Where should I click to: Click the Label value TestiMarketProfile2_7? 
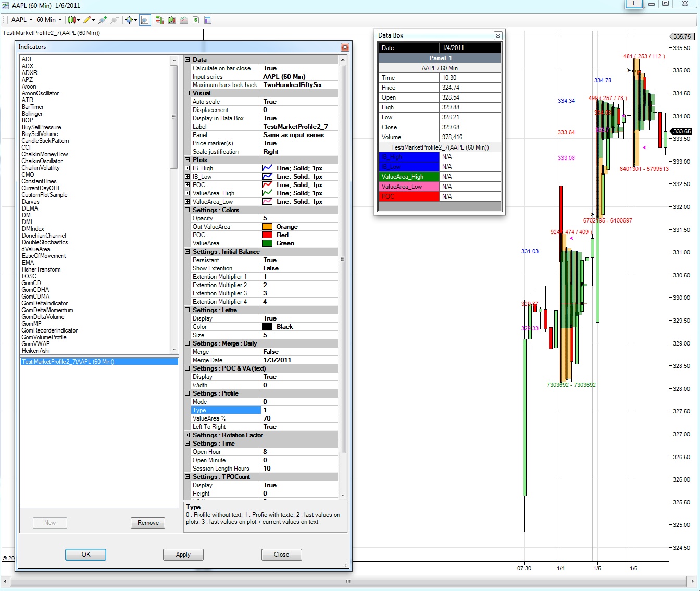[299, 127]
